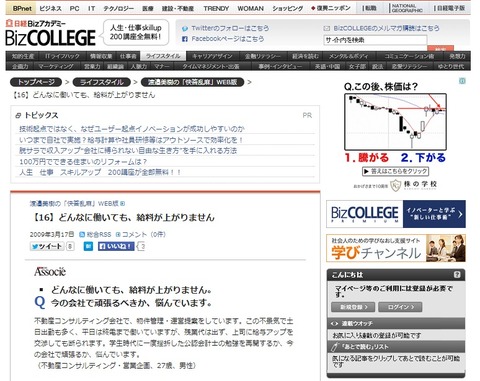The image size is (480, 381).
Task: Open the BizCOLLEGE PREMIUM banner
Action: coord(396,214)
